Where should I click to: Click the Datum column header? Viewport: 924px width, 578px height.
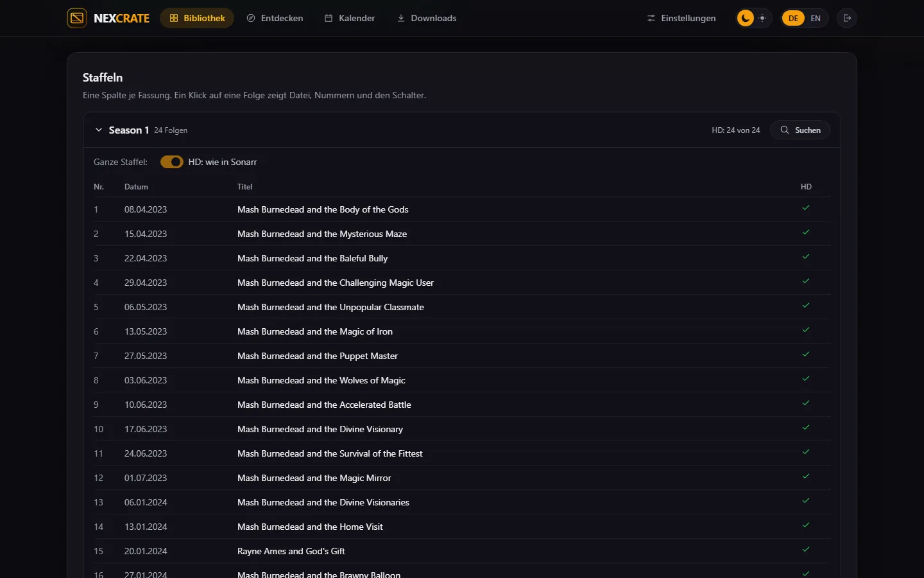(x=136, y=187)
